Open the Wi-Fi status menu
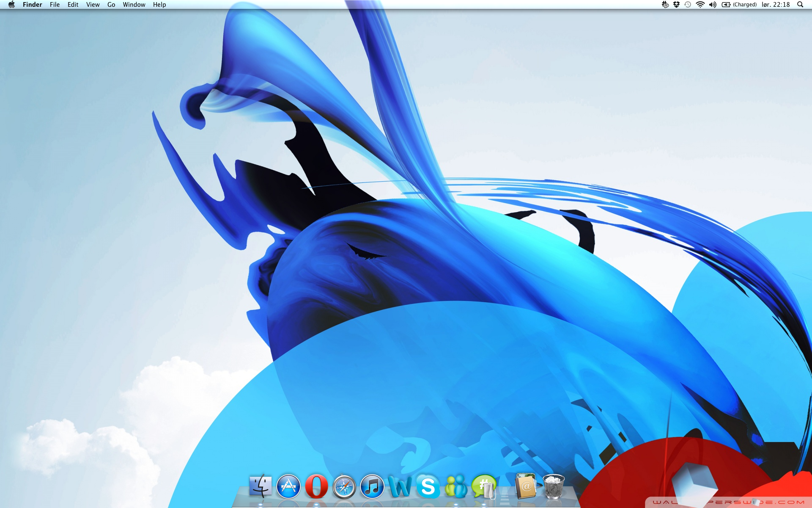This screenshot has height=508, width=812. (x=700, y=5)
